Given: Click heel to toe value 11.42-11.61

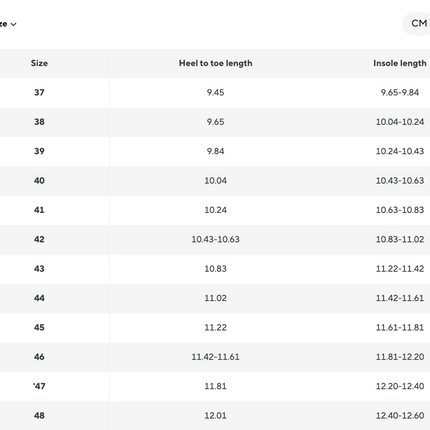Looking at the screenshot, I should 215,357.
